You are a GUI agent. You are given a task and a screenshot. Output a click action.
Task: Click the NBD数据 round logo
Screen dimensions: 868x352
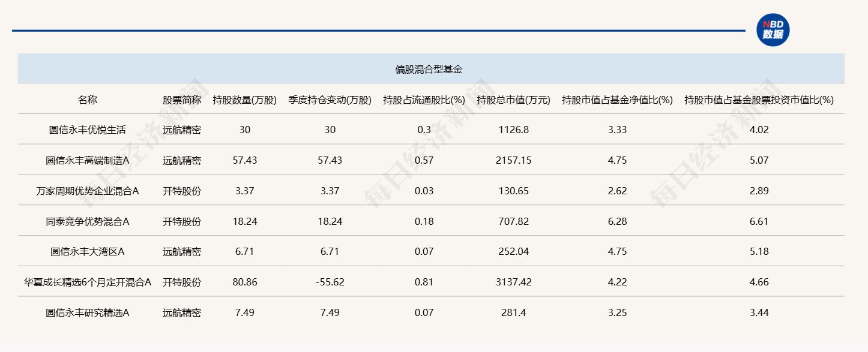(773, 30)
